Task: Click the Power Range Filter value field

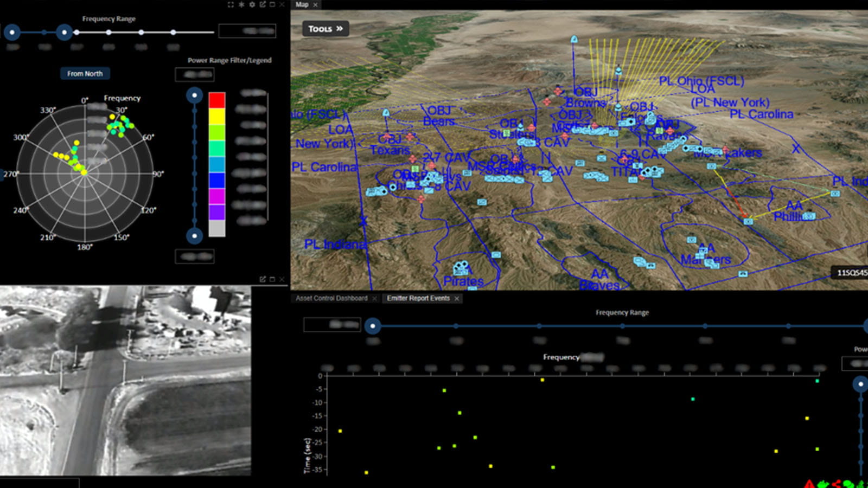Action: pyautogui.click(x=194, y=74)
